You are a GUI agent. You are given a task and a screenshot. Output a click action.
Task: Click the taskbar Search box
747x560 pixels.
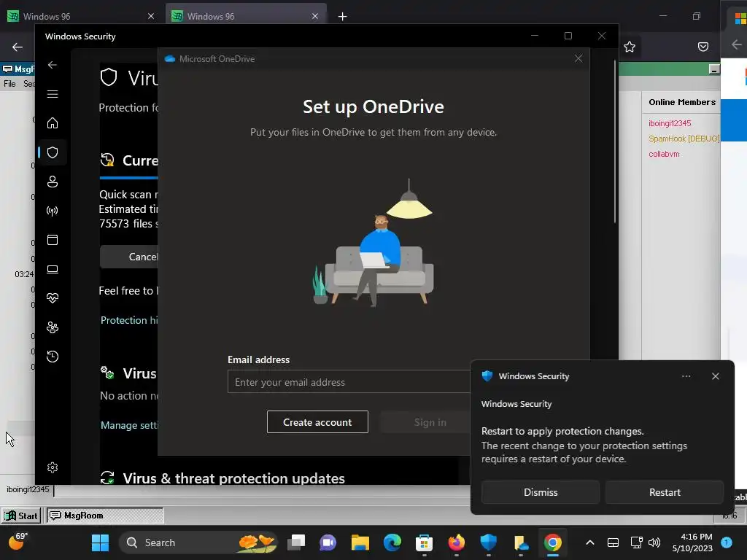(198, 542)
